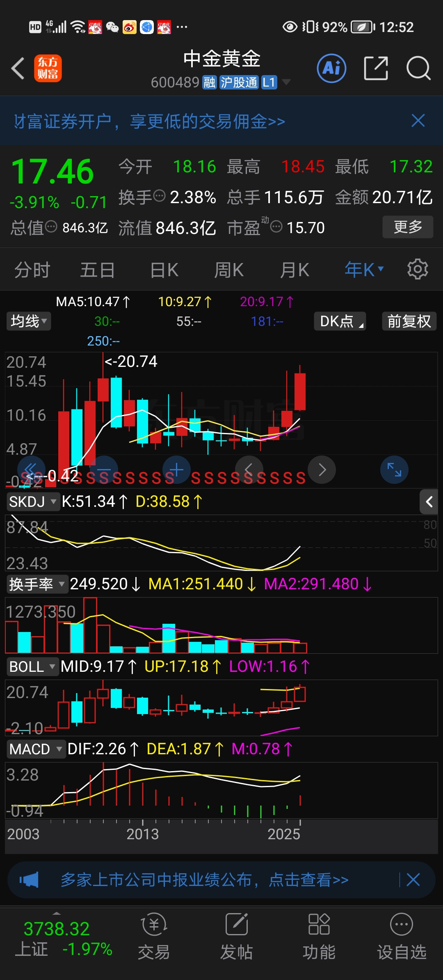The width and height of the screenshot is (443, 980).
Task: Jump to earliest chart data icon
Action: (31, 469)
